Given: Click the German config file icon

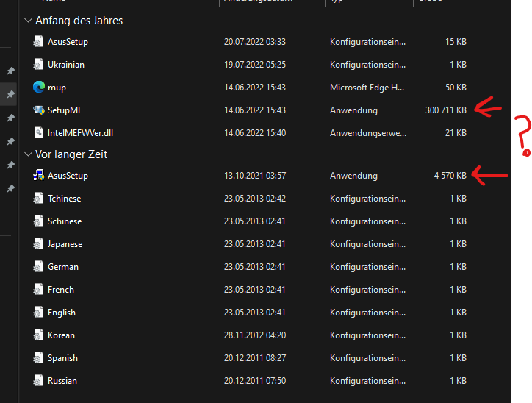Looking at the screenshot, I should tap(38, 267).
